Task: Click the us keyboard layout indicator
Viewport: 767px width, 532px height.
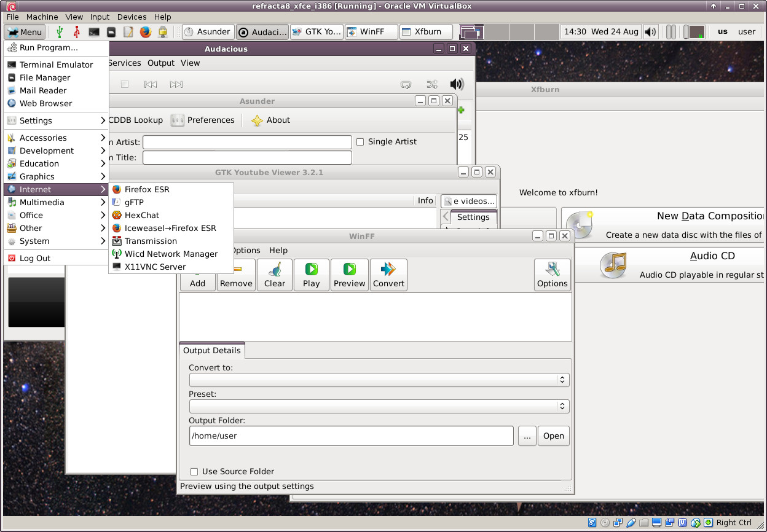Action: pyautogui.click(x=723, y=32)
